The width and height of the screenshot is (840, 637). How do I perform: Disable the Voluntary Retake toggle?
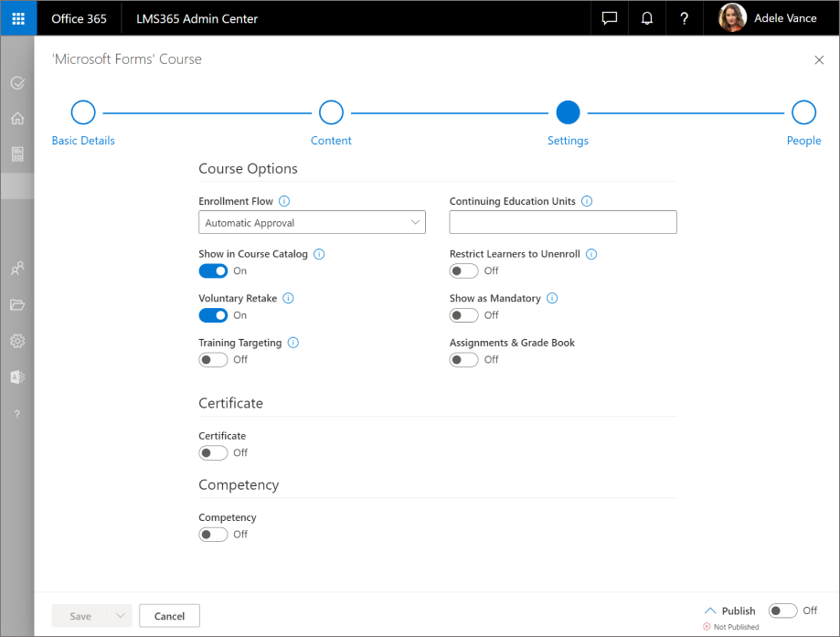point(213,315)
